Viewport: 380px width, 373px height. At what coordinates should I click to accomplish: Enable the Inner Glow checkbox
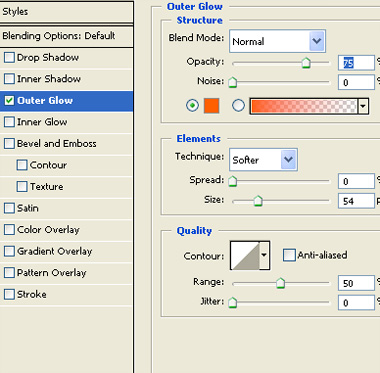9,122
